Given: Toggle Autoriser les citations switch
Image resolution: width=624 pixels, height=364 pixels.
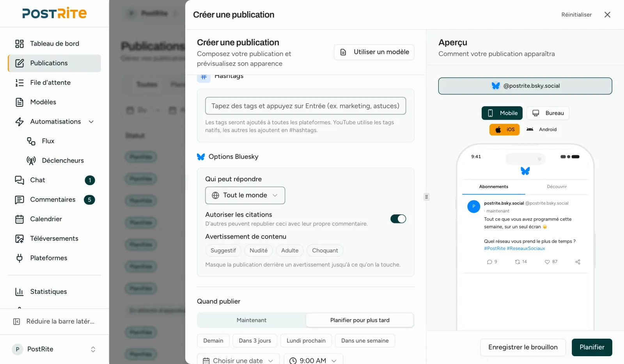Looking at the screenshot, I should tap(398, 219).
